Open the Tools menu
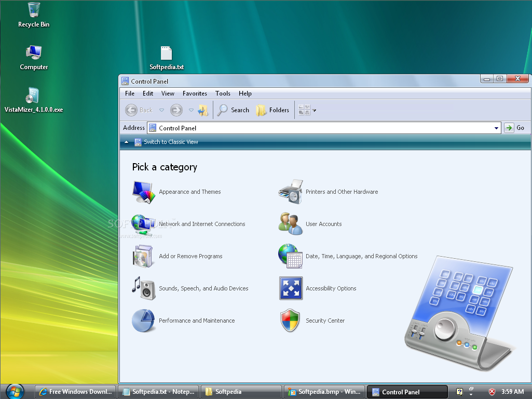This screenshot has width=532, height=399. point(223,94)
